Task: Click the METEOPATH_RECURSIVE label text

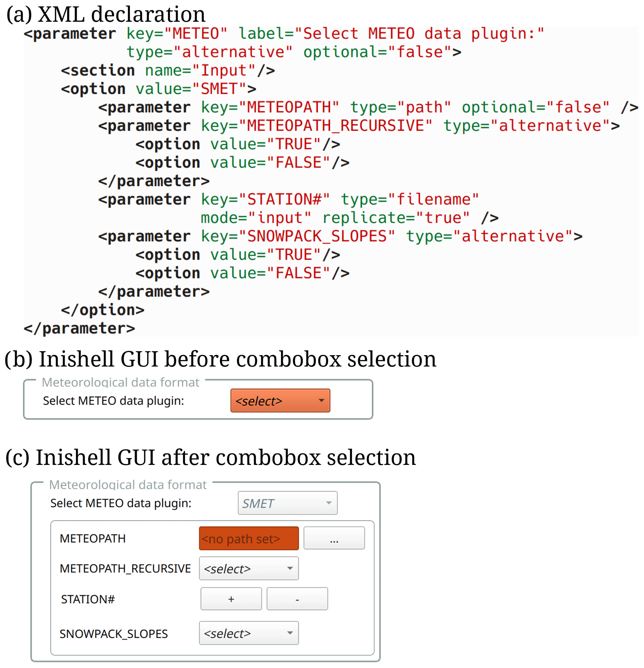Action: [x=125, y=569]
